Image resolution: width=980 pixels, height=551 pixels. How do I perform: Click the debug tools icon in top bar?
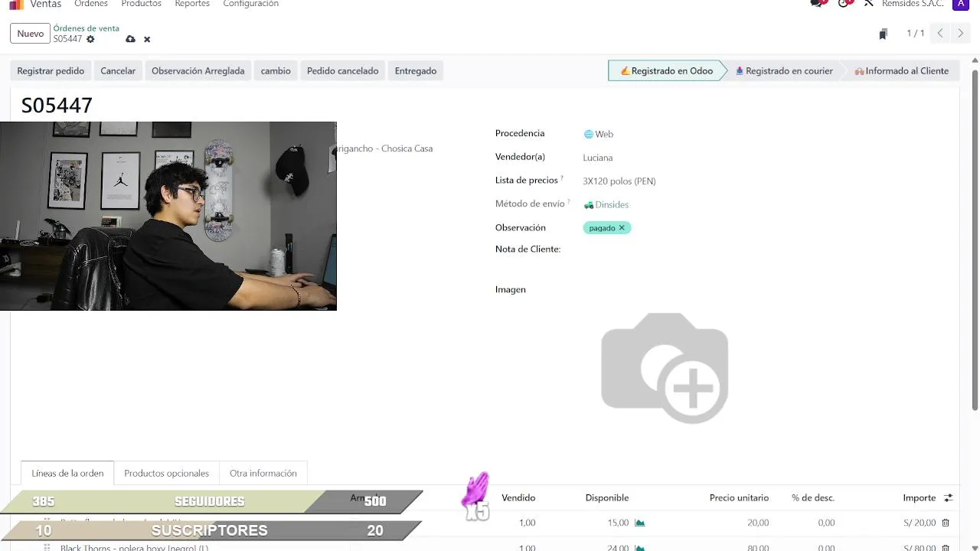(x=868, y=3)
